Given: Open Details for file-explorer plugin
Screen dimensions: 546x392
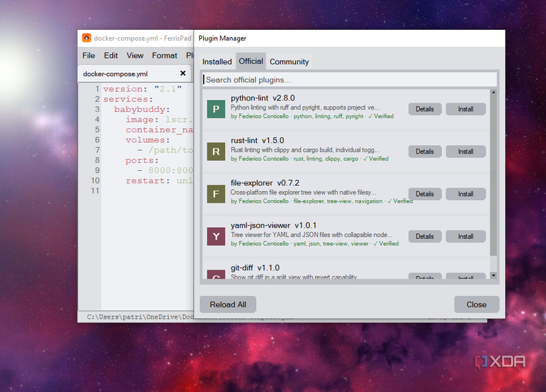Looking at the screenshot, I should tap(425, 194).
